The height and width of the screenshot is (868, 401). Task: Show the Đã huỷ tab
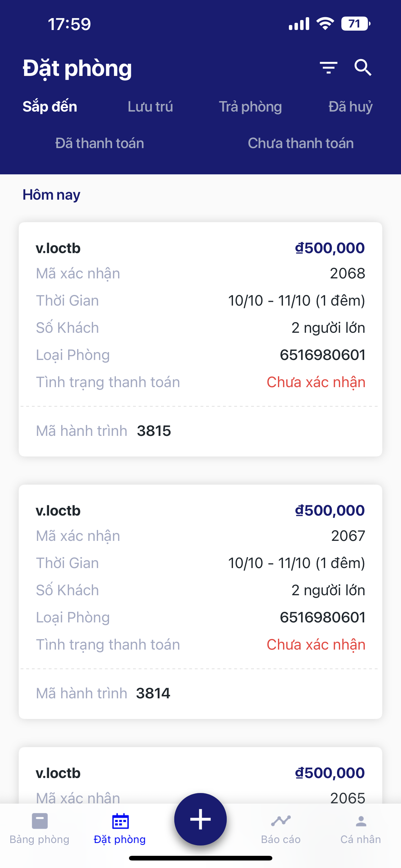[350, 107]
